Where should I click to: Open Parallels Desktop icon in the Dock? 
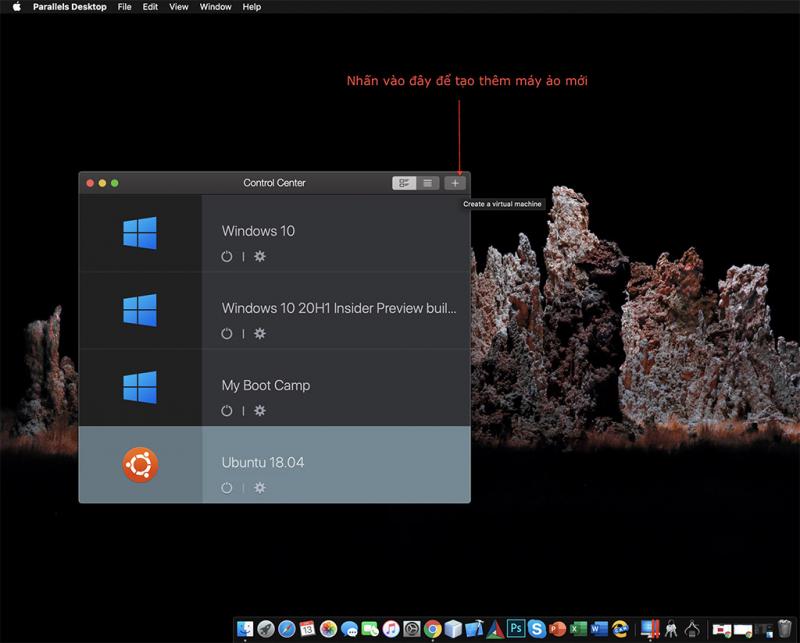coord(650,629)
